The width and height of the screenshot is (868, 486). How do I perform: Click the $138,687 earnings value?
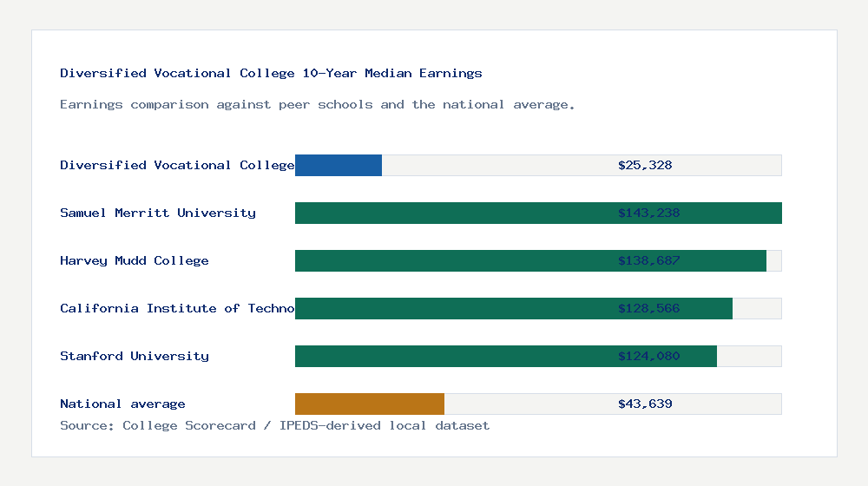648,260
